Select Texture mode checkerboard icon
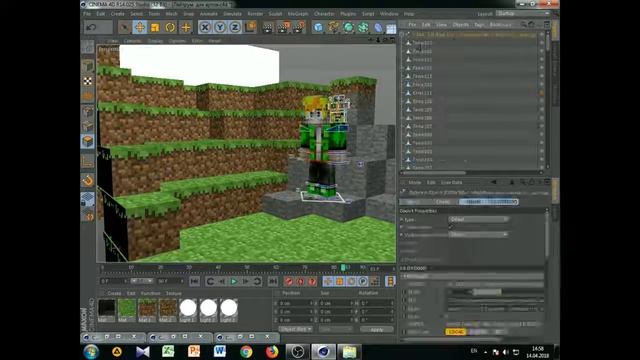The width and height of the screenshot is (640, 360). tap(88, 81)
